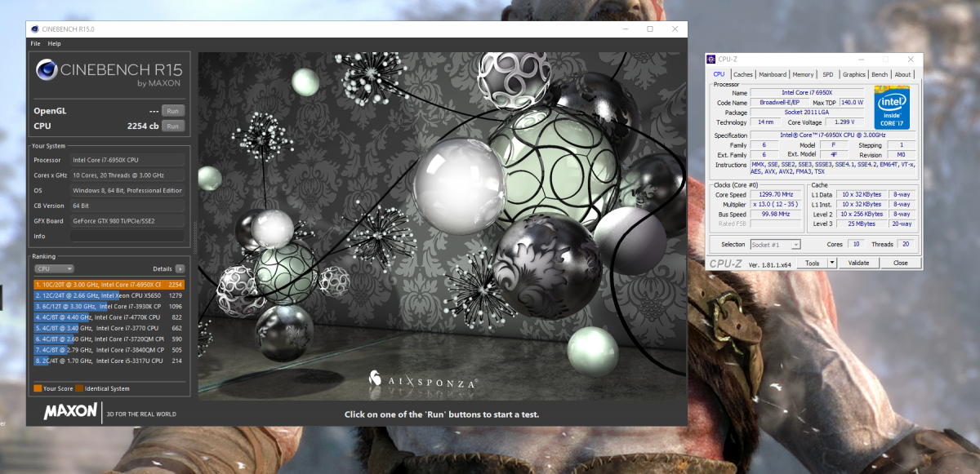Click the Max TDP 140.0 W field
The width and height of the screenshot is (980, 474).
point(851,103)
